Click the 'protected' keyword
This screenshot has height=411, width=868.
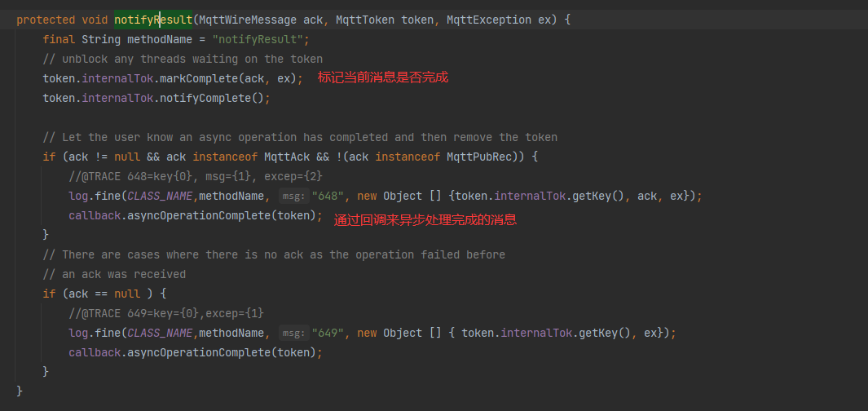point(46,20)
